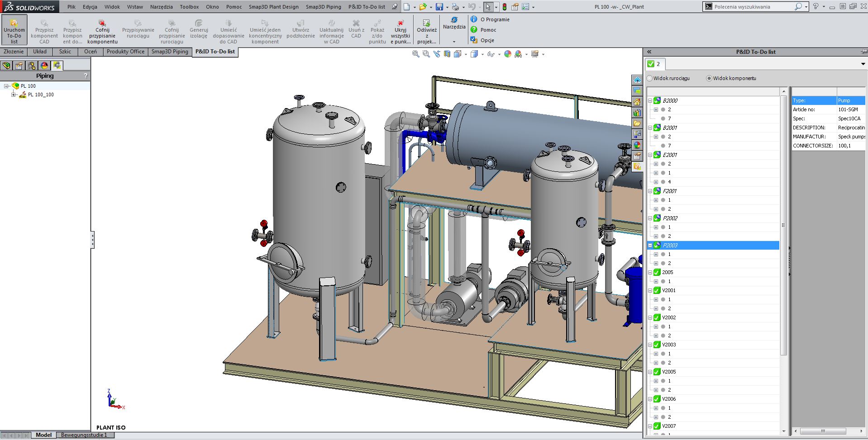Open Plik menu
The width and height of the screenshot is (868, 440).
[72, 7]
